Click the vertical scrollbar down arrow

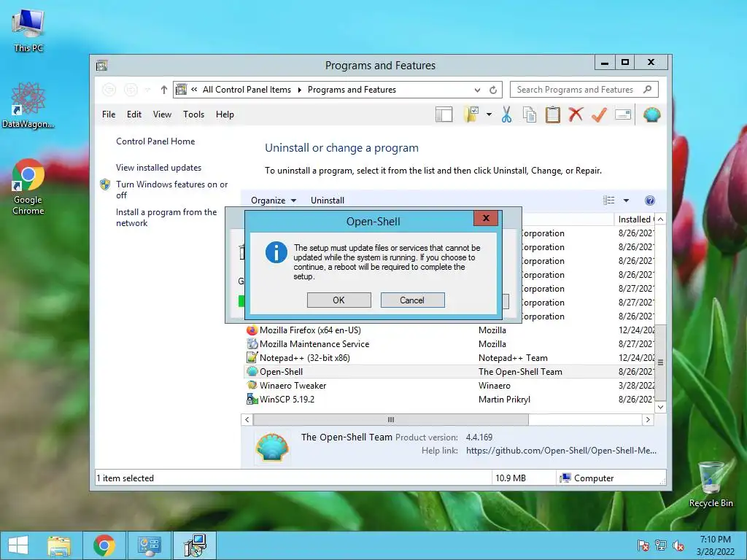pyautogui.click(x=660, y=407)
